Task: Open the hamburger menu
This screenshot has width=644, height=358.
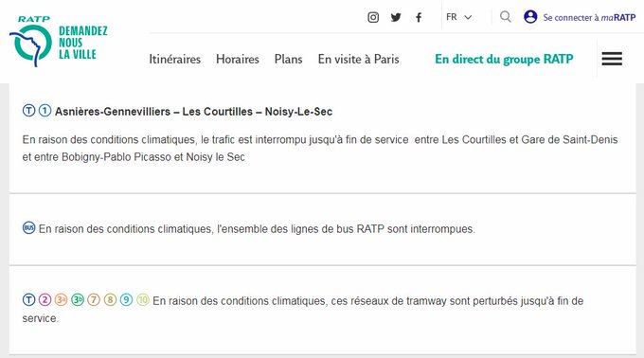Action: pyautogui.click(x=612, y=59)
